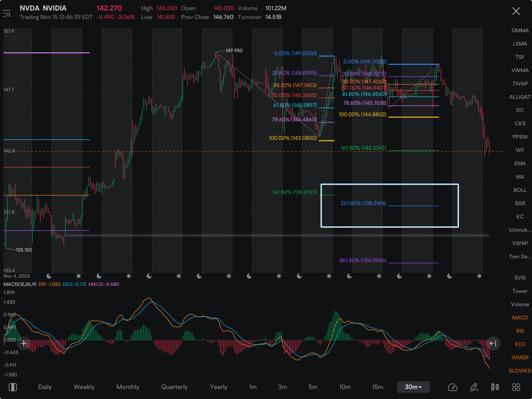Choose the 1m interval
Image resolution: width=532 pixels, height=399 pixels.
point(253,387)
